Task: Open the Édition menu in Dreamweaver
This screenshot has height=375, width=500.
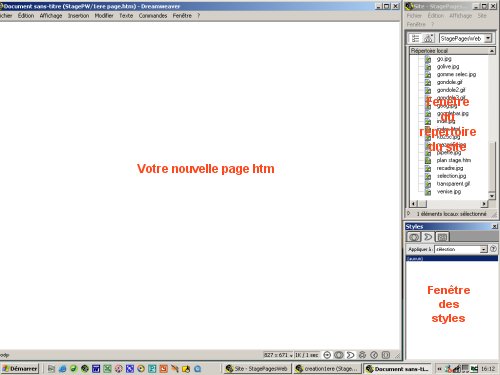Action: (x=26, y=16)
